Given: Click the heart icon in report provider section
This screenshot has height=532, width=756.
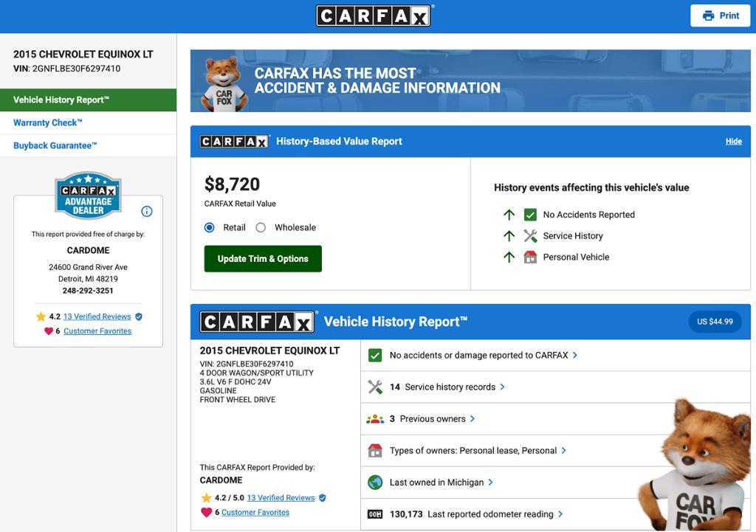Looking at the screenshot, I should pyautogui.click(x=207, y=512).
